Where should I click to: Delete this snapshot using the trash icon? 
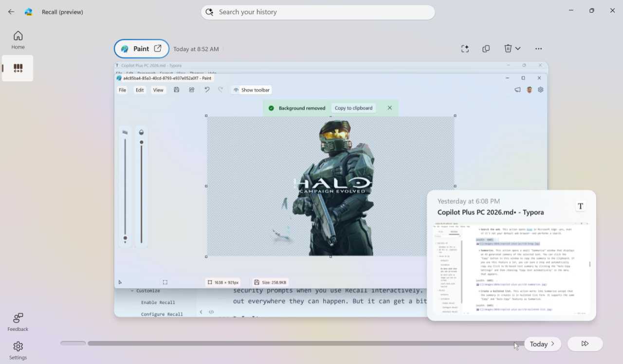(508, 49)
